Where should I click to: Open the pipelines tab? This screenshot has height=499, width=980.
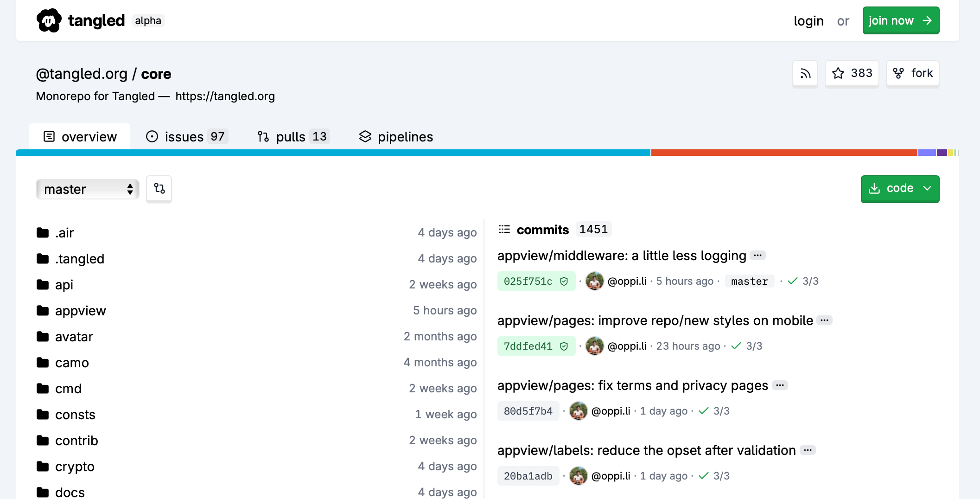point(396,137)
